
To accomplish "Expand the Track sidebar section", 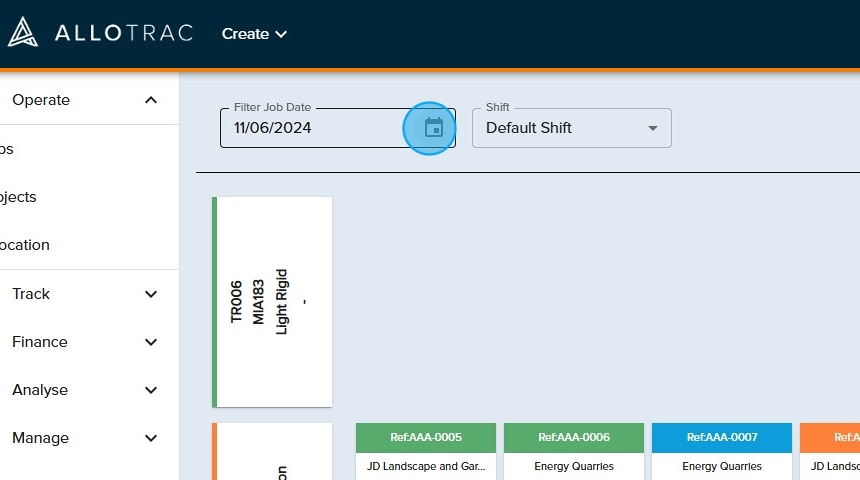I will click(x=150, y=294).
